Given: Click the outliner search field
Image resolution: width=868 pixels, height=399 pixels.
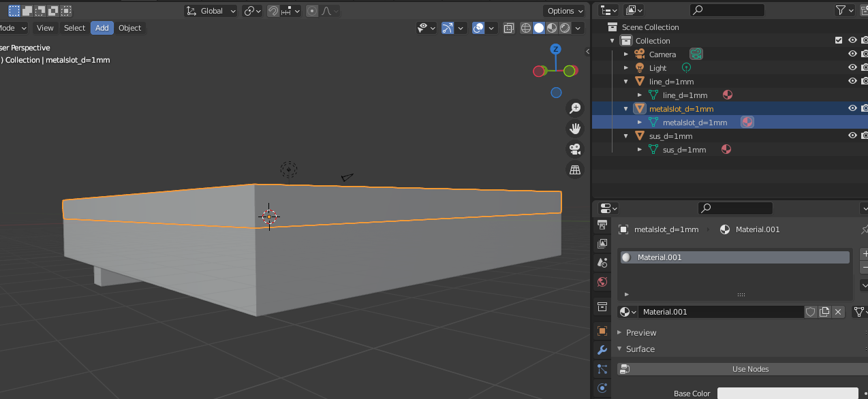Looking at the screenshot, I should [727, 10].
